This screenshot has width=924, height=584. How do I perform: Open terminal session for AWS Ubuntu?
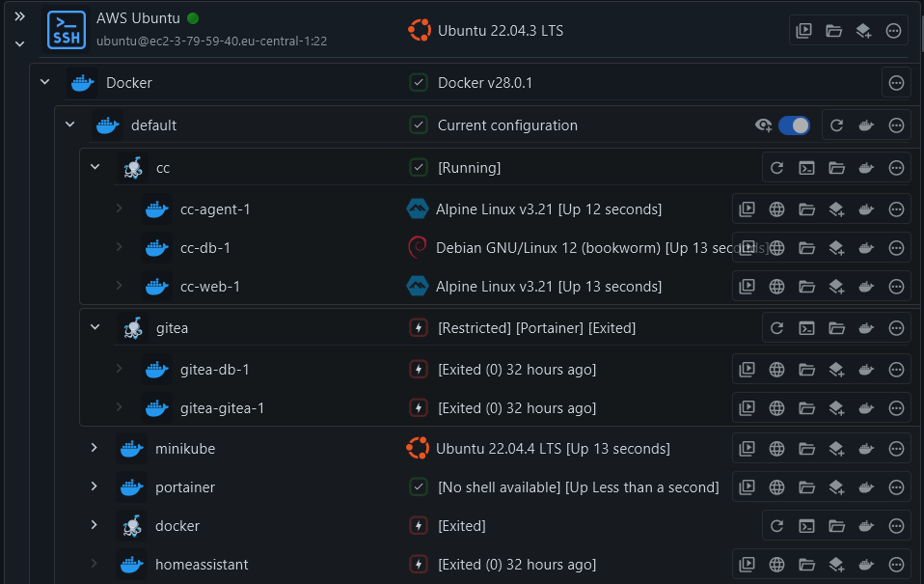pos(803,31)
